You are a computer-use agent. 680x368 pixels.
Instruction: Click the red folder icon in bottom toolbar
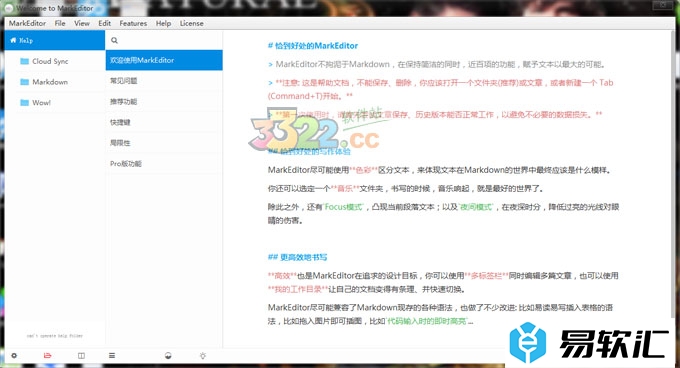pos(47,355)
